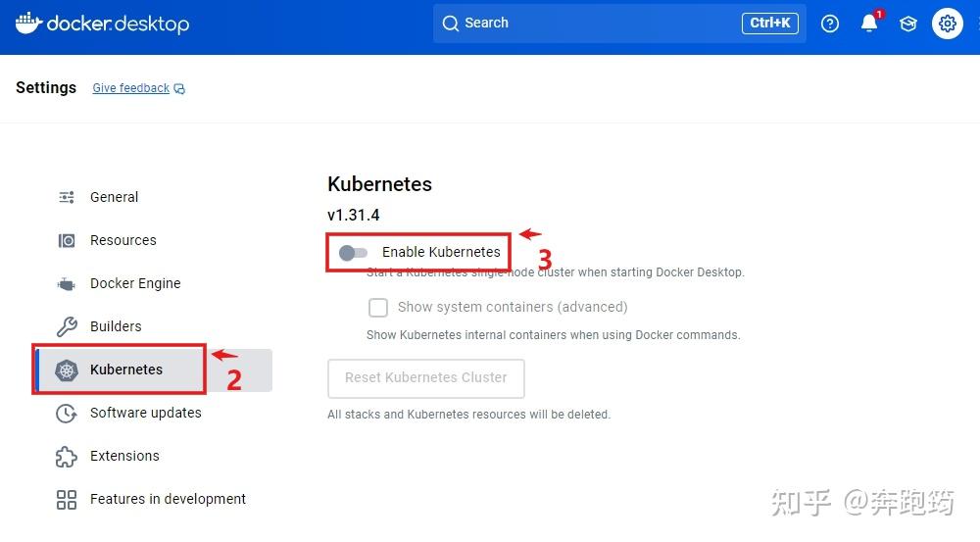Image resolution: width=980 pixels, height=542 pixels.
Task: Click the Kubernetes heading
Action: pyautogui.click(x=379, y=184)
